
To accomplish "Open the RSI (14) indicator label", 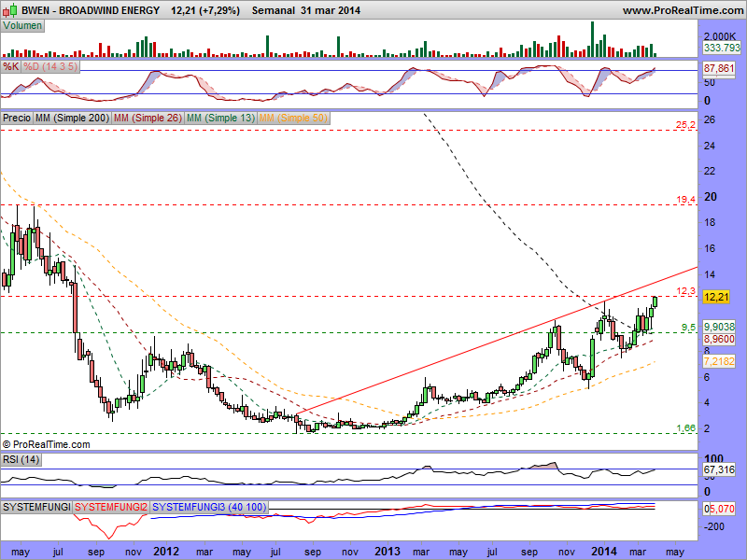I will (21, 459).
